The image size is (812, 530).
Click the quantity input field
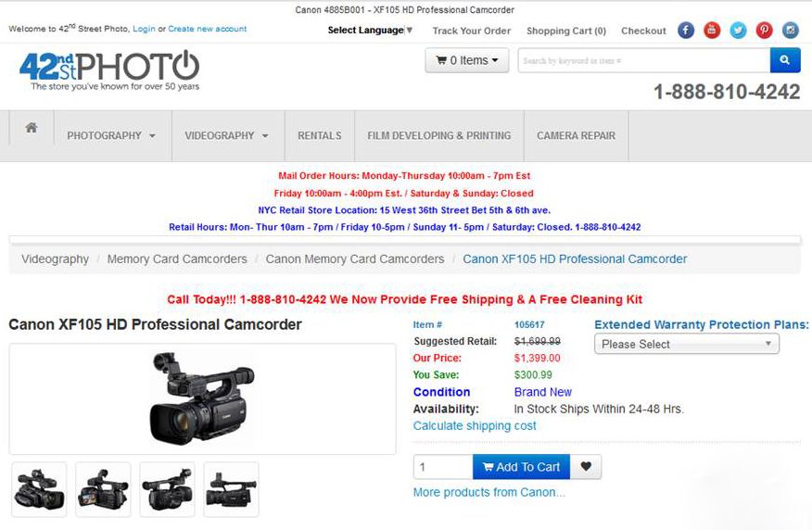tap(443, 467)
